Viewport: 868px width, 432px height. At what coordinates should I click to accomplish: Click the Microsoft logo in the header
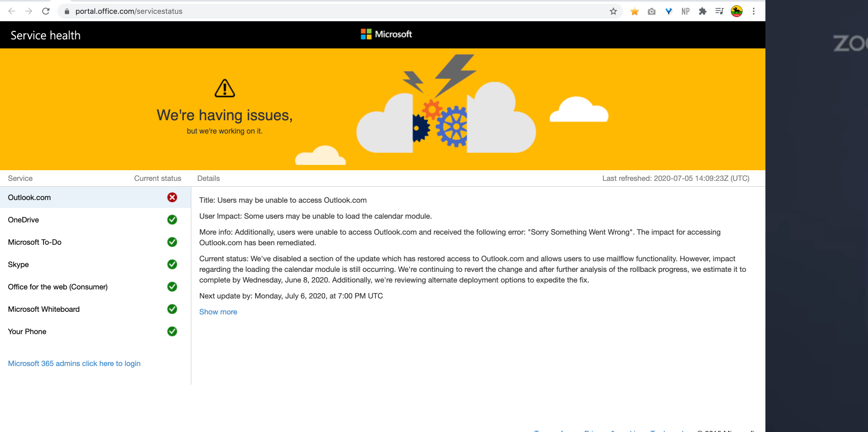(x=386, y=34)
